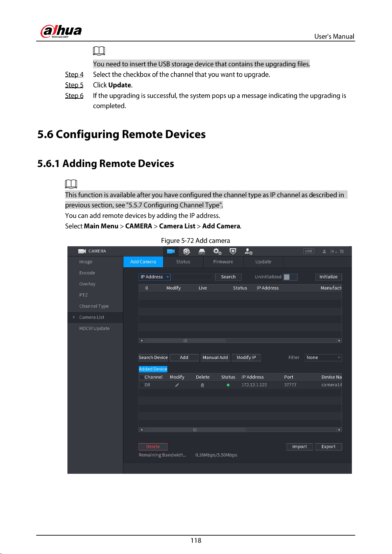This screenshot has width=392, height=554.
Task: Open the Filter dropdown showing None
Action: [x=323, y=357]
